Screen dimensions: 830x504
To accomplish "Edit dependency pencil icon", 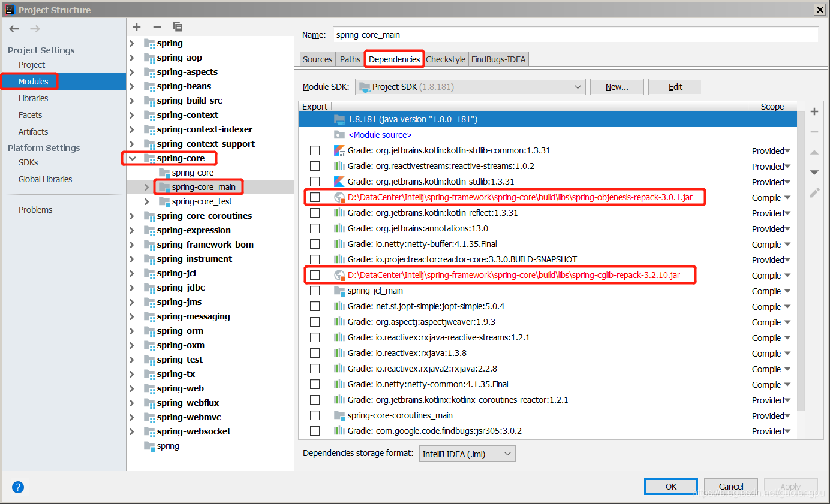I will (x=814, y=193).
